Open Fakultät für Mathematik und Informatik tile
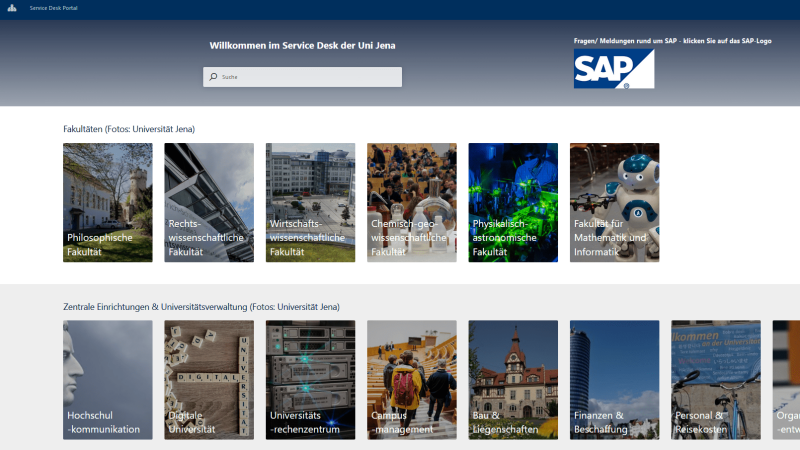The image size is (800, 450). click(614, 203)
